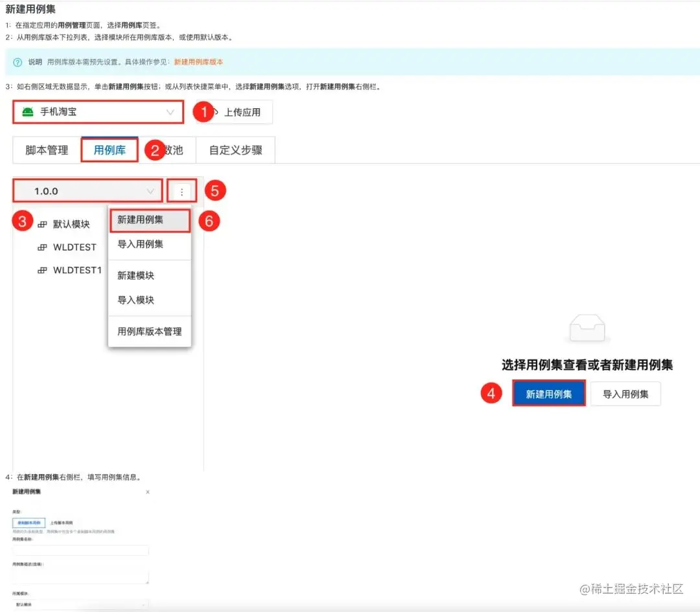
Task: Choose 新建用例集 in the quick menu
Action: tap(150, 220)
